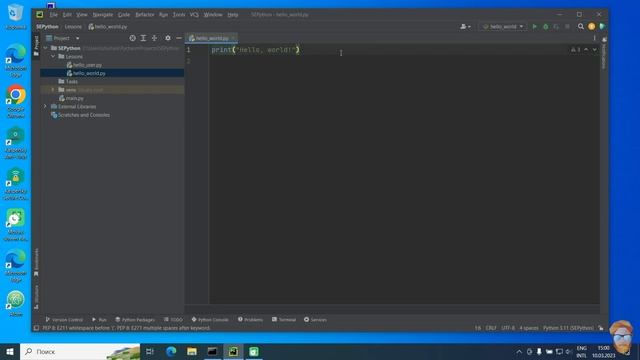This screenshot has height=360, width=640.
Task: Jump to previous highlighted error arrow
Action: coord(586,49)
